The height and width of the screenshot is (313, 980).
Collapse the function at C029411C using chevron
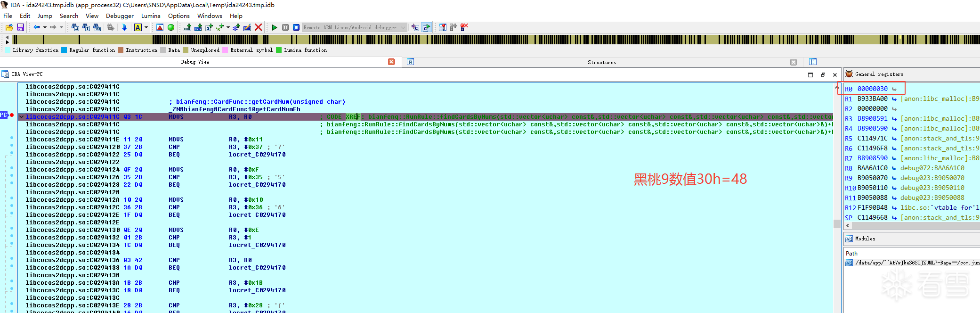(21, 117)
